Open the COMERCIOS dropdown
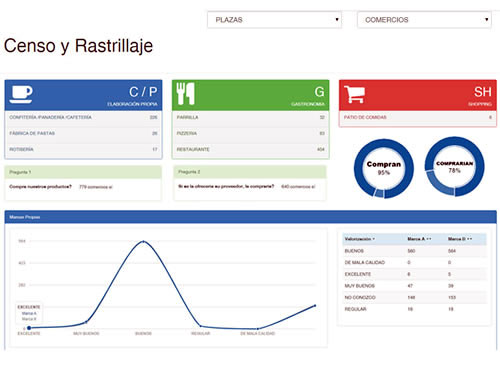 pyautogui.click(x=424, y=20)
